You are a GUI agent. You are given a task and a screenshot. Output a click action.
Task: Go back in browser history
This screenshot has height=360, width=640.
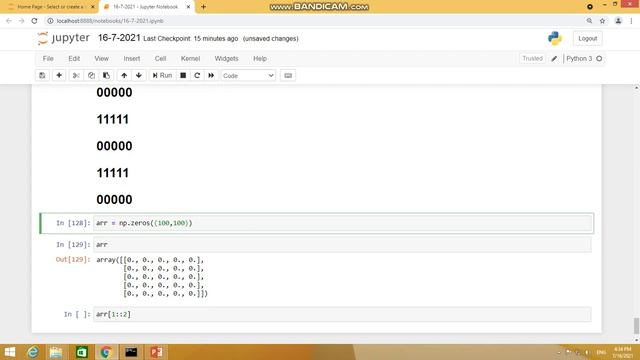[x=9, y=21]
